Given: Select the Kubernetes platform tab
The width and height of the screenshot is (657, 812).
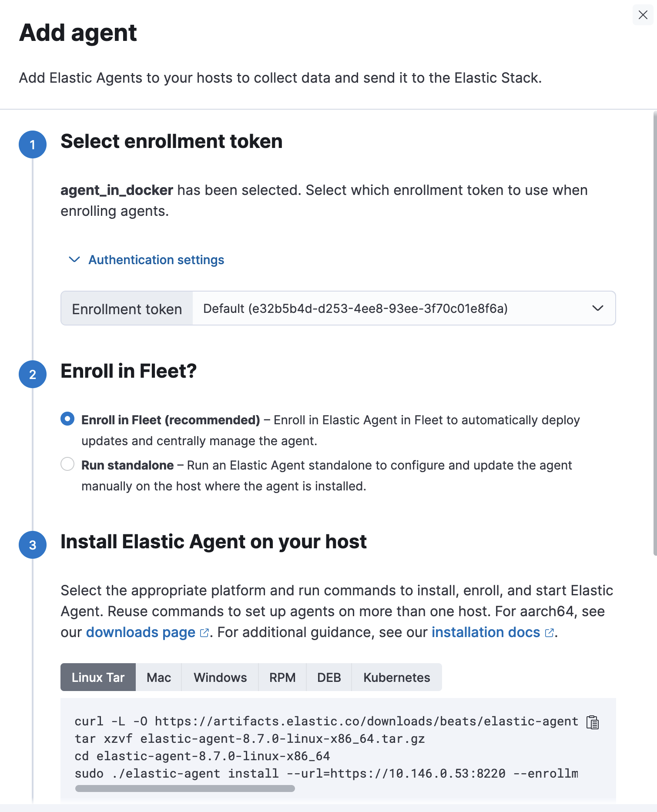Looking at the screenshot, I should 396,678.
